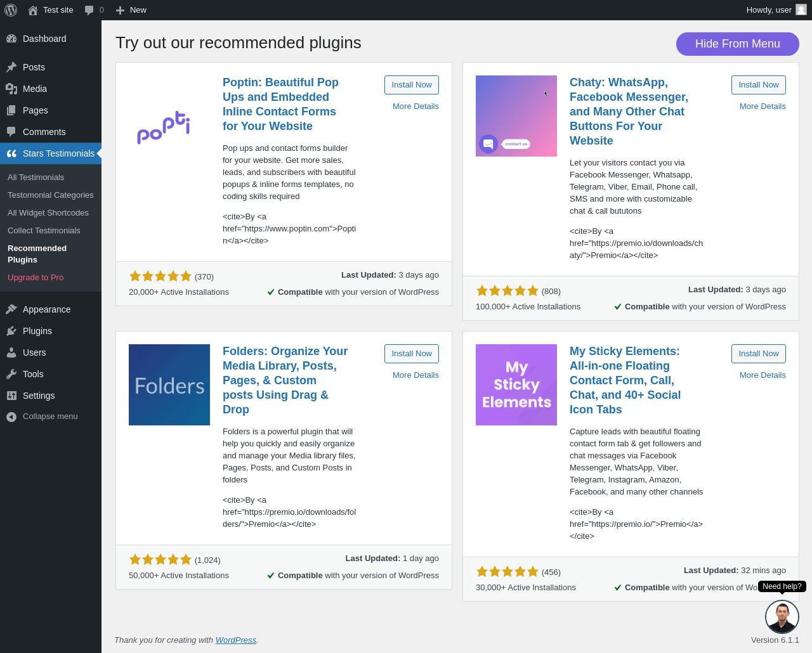
Task: Click the Appearance paintbrush icon
Action: (11, 309)
